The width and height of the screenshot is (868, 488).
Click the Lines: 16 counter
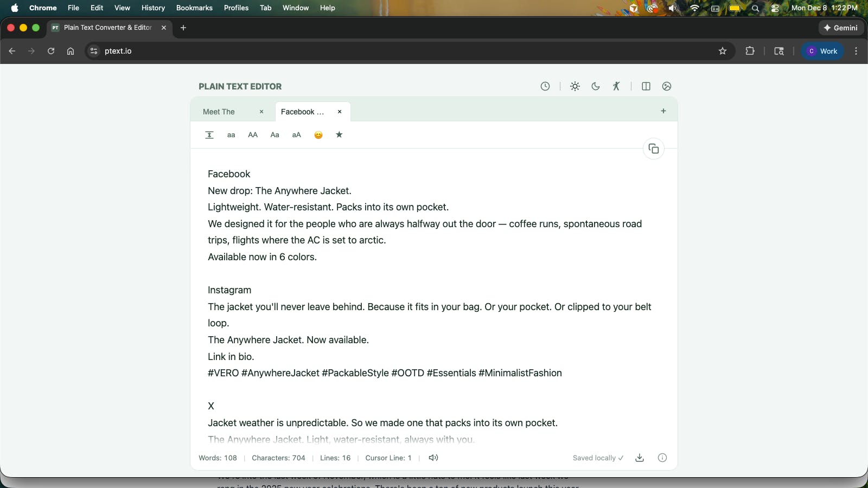pos(335,458)
